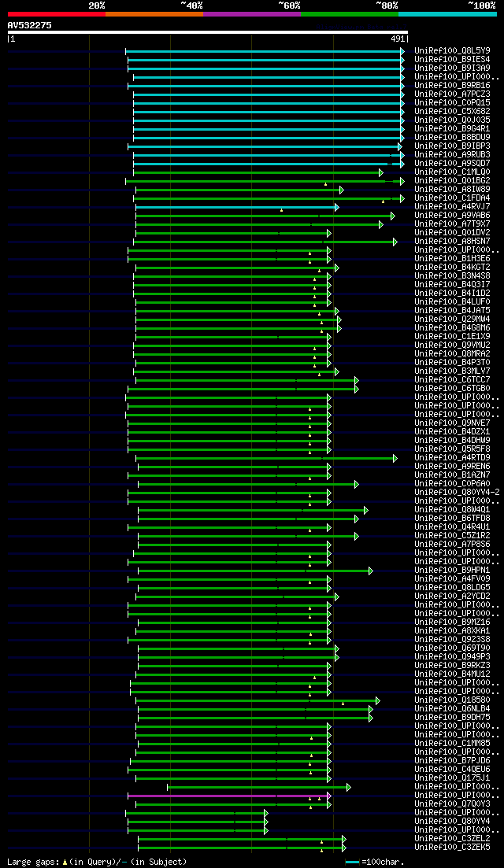Select the UniRef100_A4RVJ7 label
This screenshot has height=868, width=504.
[452, 206]
